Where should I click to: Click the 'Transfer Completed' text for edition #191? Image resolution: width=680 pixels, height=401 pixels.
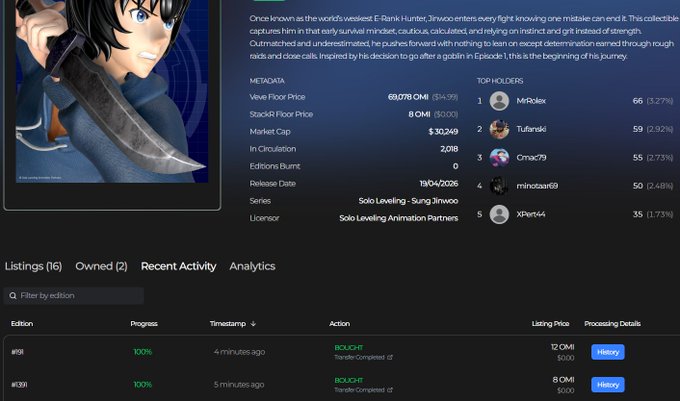click(x=360, y=357)
